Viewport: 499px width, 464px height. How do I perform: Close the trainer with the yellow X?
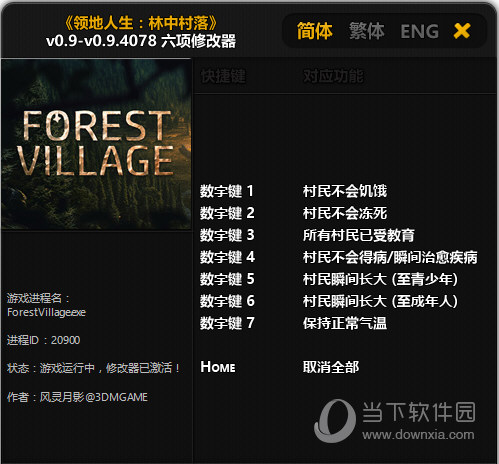(462, 31)
